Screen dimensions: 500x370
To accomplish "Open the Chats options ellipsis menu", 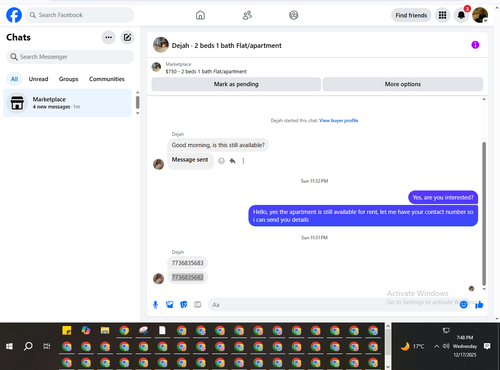I will tap(108, 37).
